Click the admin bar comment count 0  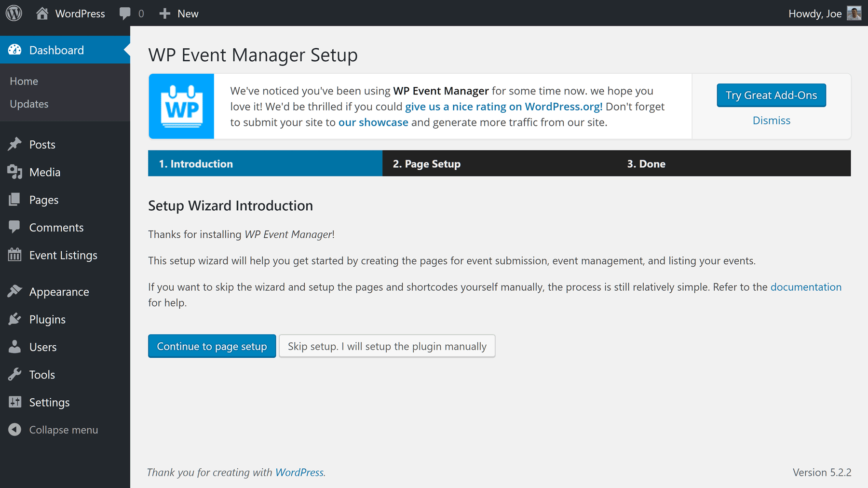click(141, 14)
